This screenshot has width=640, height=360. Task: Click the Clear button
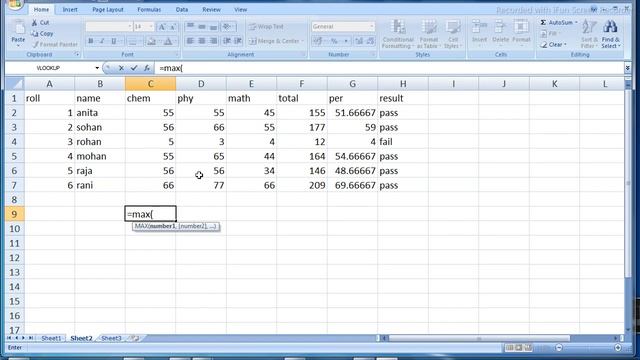554,44
